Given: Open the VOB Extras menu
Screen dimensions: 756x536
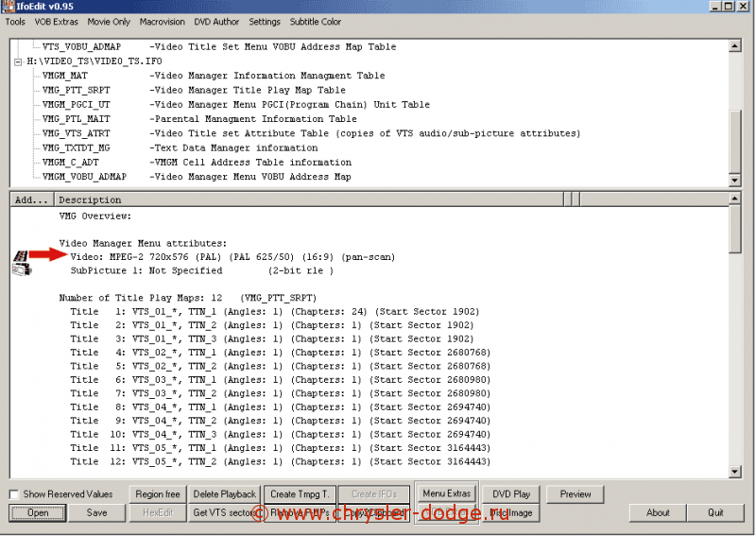Looking at the screenshot, I should pos(56,22).
